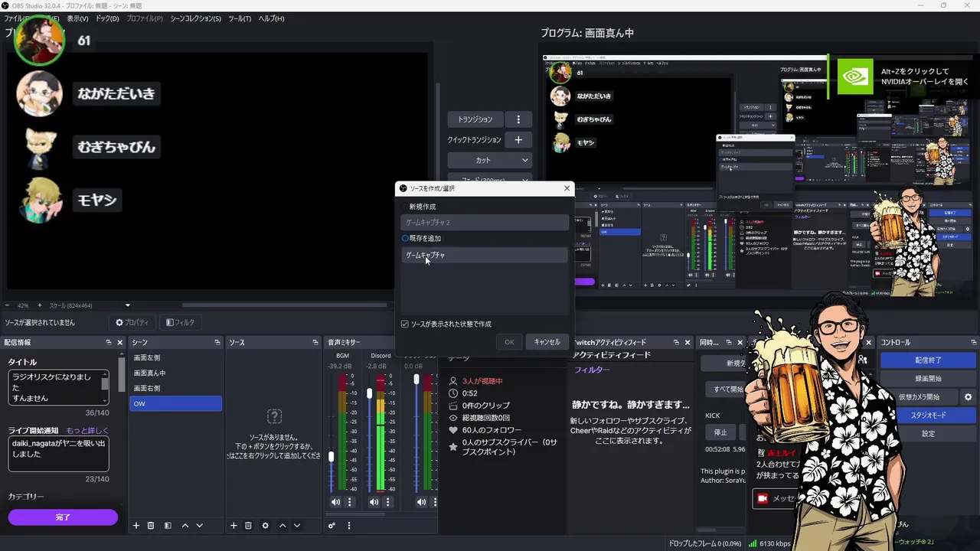Open the Tools menu

click(x=240, y=18)
